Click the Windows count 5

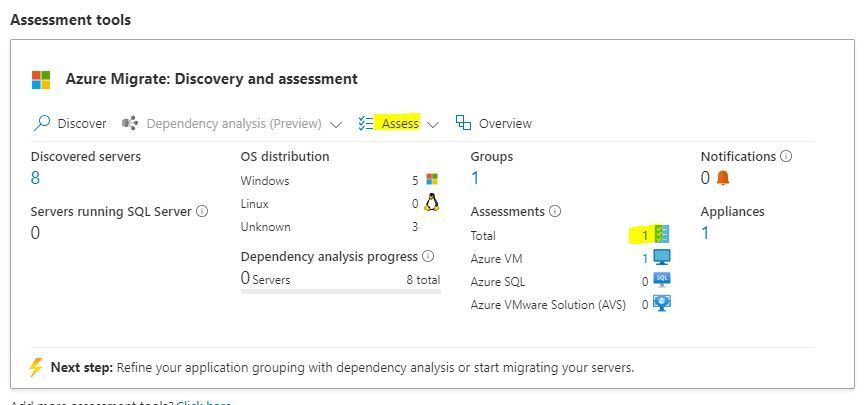[x=415, y=180]
